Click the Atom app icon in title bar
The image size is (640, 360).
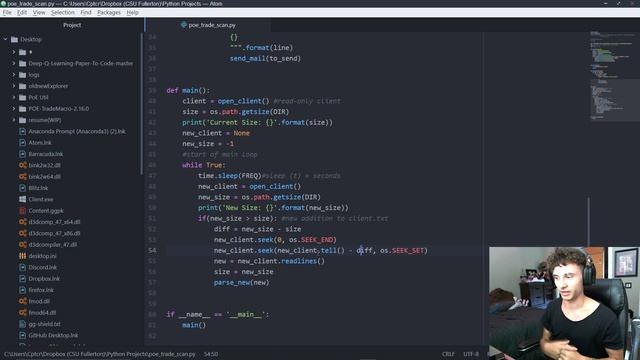pos(3,3)
